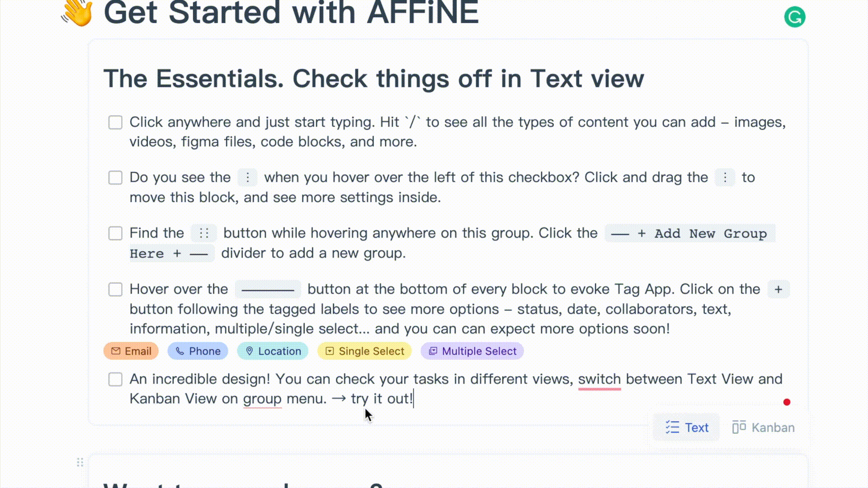Toggle the second checklist checkbox
The width and height of the screenshot is (868, 488).
tap(115, 178)
